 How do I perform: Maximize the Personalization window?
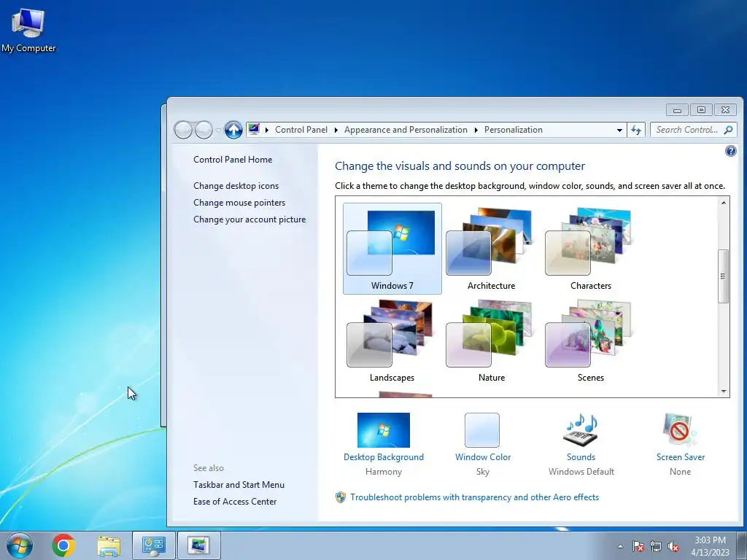tap(701, 110)
